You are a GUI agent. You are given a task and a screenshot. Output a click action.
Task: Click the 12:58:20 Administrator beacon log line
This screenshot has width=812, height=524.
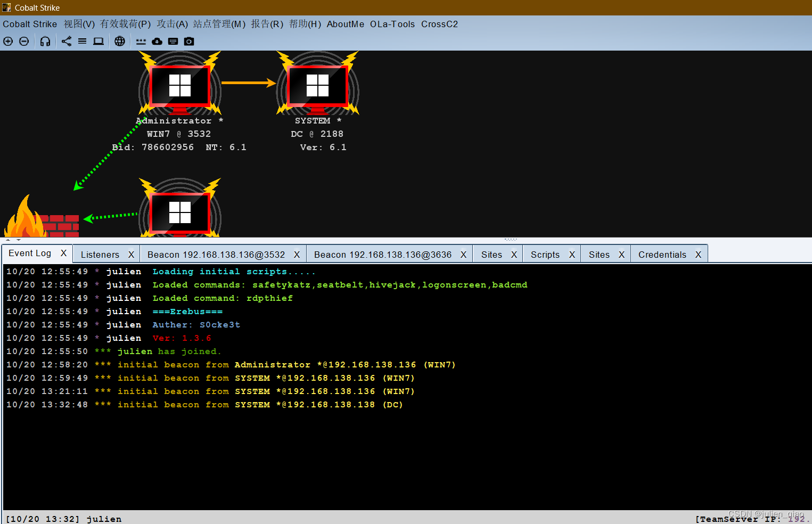coord(231,365)
